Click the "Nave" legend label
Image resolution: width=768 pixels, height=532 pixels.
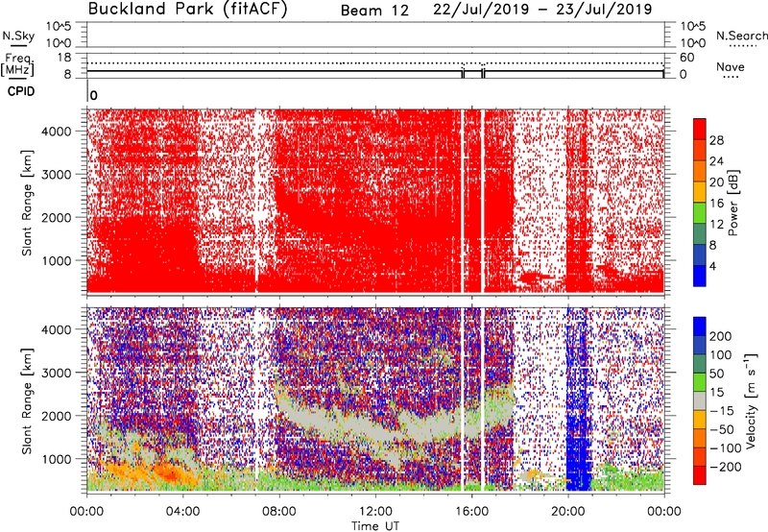tap(731, 66)
